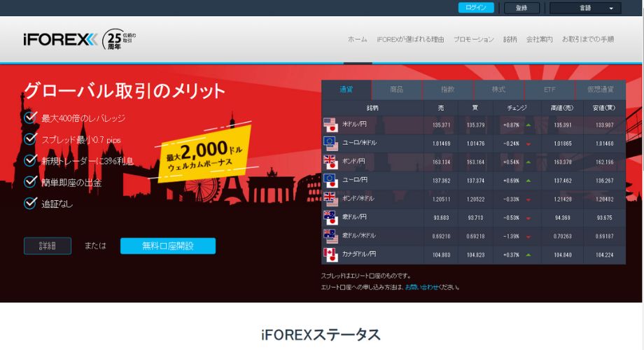644x350 pixels.
Task: Click the 25th anniversary badge
Action: click(119, 39)
